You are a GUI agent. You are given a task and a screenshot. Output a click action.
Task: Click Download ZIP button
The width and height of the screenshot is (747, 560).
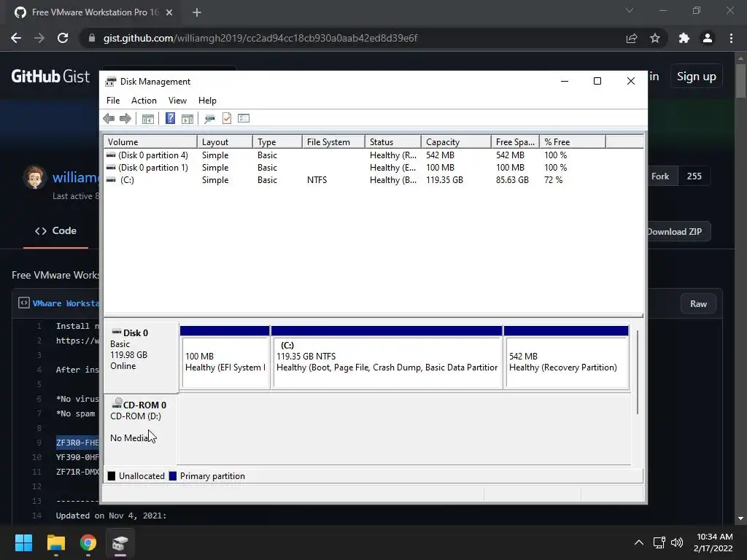678,231
